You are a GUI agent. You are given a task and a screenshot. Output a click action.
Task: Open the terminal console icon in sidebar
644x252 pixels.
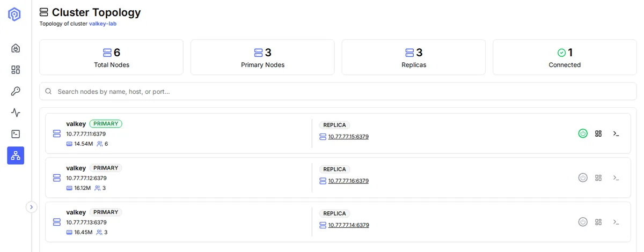16,134
